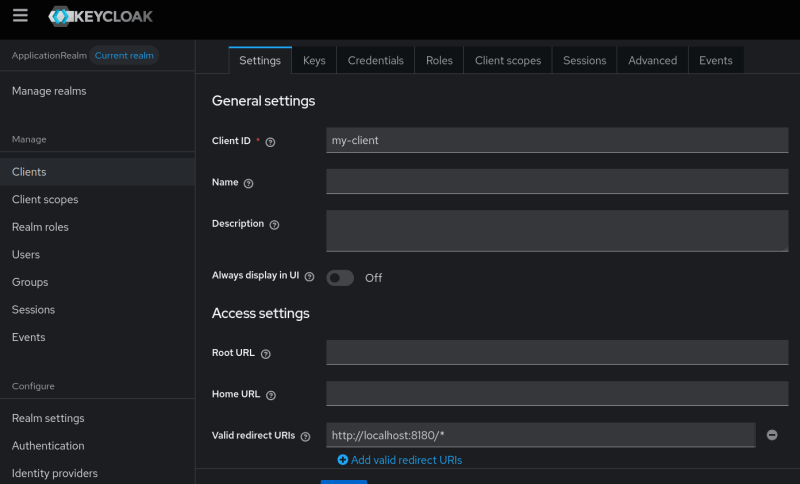This screenshot has width=800, height=484.
Task: Remove the localhost:8180 redirect URI
Action: coord(772,435)
